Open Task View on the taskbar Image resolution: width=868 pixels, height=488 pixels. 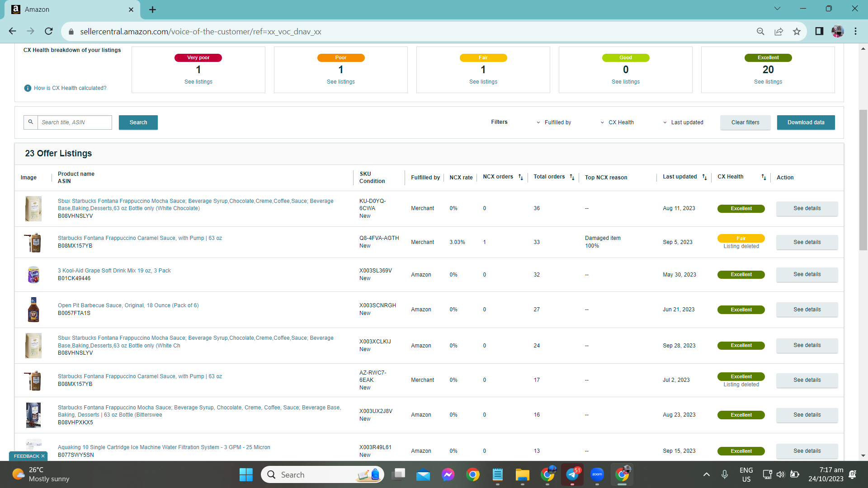(x=399, y=474)
